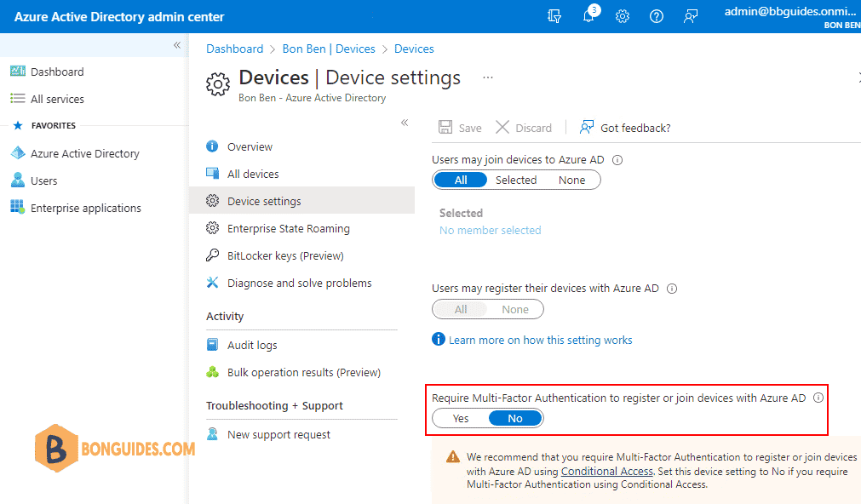Open the notifications bell icon
The width and height of the screenshot is (861, 504).
tap(589, 15)
